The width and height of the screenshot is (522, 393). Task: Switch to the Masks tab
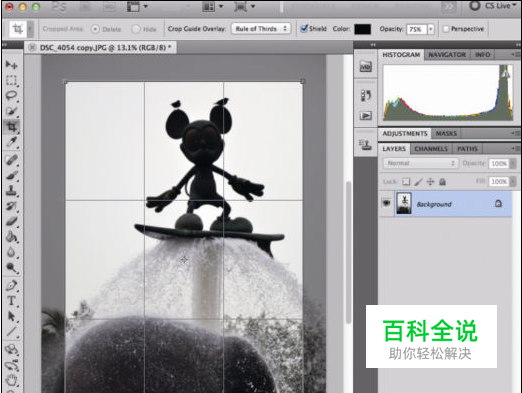click(x=446, y=134)
